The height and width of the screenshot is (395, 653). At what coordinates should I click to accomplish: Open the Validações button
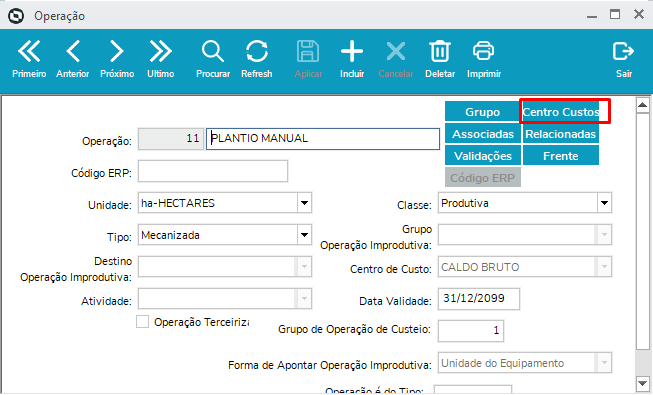click(x=483, y=156)
